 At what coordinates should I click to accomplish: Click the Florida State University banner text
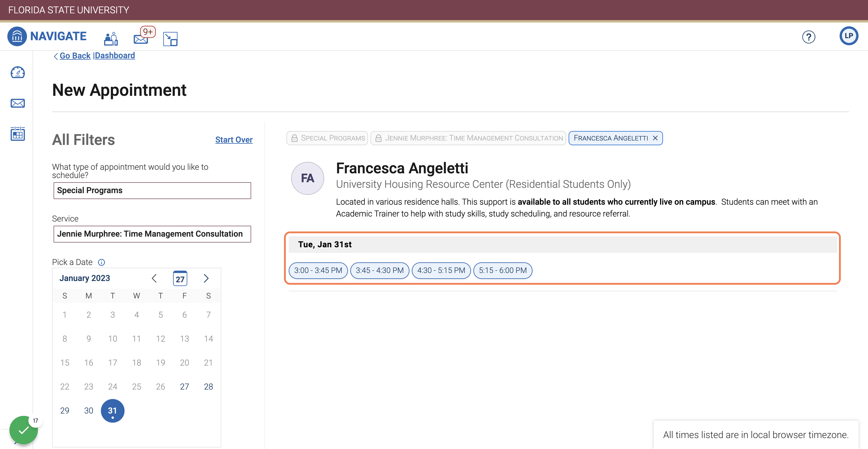coord(69,10)
